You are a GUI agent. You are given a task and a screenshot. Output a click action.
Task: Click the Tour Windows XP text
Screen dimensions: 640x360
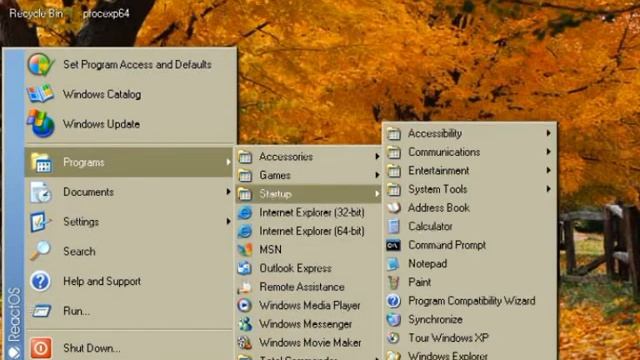tap(448, 338)
